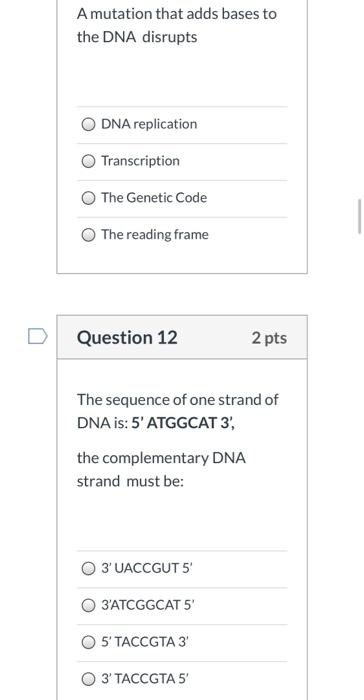Mark the 3' TACCGTA 5' radio circle
The height and width of the screenshot is (700, 364).
[88, 679]
